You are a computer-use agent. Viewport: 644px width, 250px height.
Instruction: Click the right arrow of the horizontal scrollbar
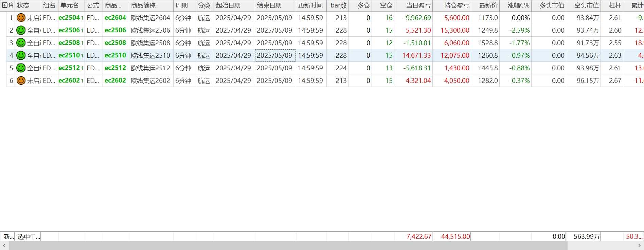(x=640, y=246)
